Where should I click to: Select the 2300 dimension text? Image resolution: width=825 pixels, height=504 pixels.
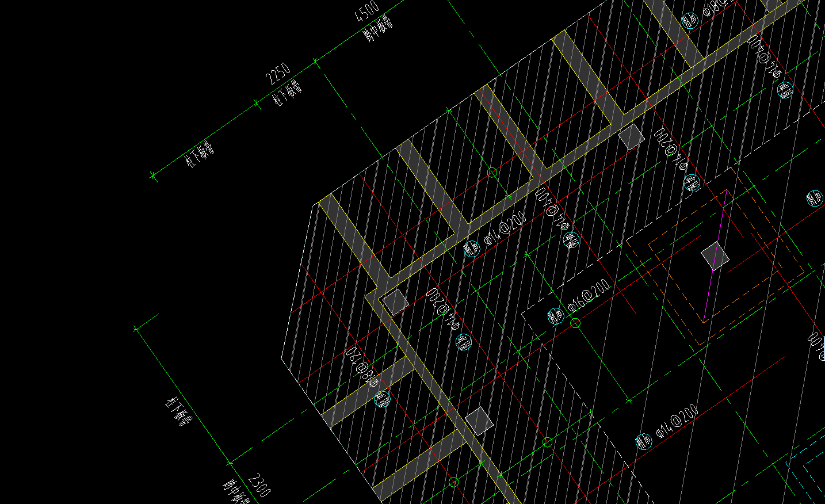tap(259, 486)
